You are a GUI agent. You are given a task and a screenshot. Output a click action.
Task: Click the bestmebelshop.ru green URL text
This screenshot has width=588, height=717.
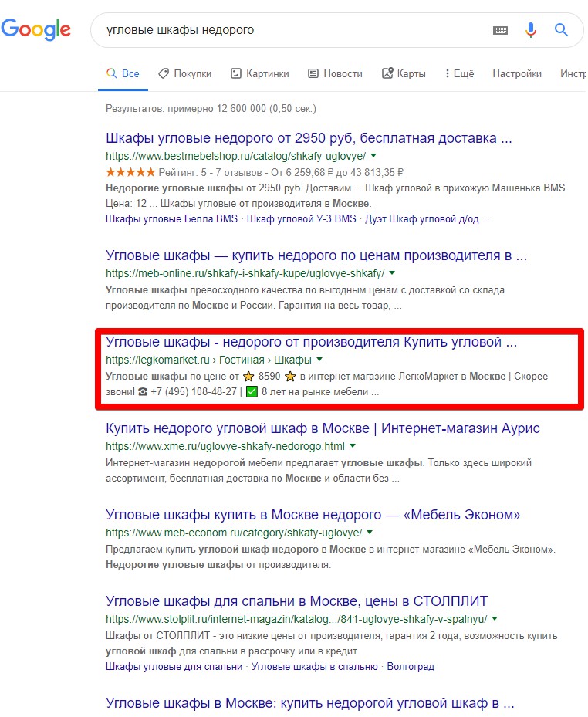[x=236, y=156]
